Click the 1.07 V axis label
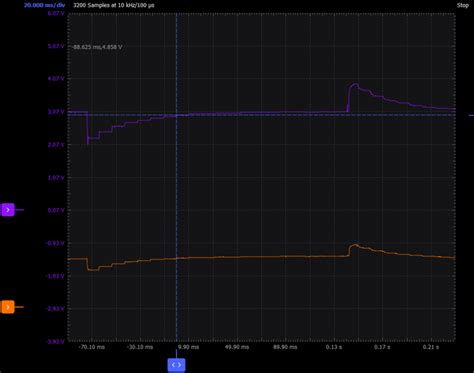The height and width of the screenshot is (373, 474). (x=56, y=177)
